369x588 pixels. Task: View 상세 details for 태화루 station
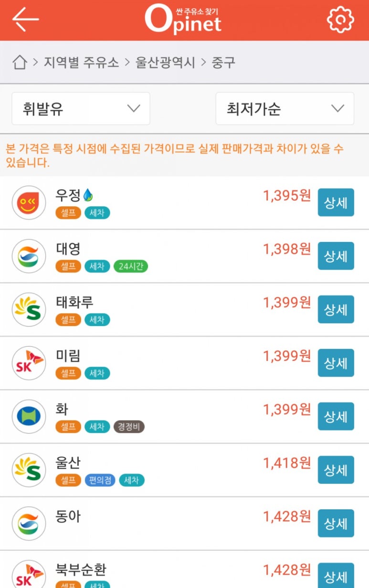click(336, 310)
